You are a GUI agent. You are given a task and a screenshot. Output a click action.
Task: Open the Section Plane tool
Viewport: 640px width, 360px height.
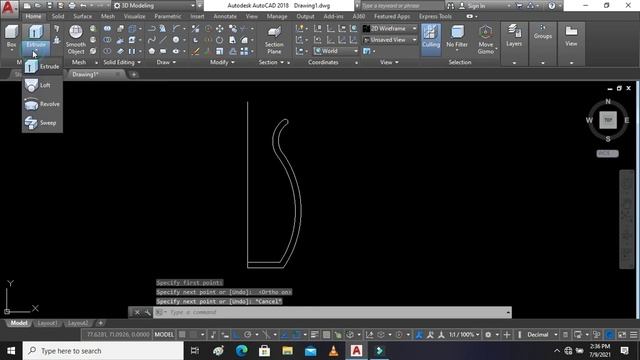coord(274,40)
